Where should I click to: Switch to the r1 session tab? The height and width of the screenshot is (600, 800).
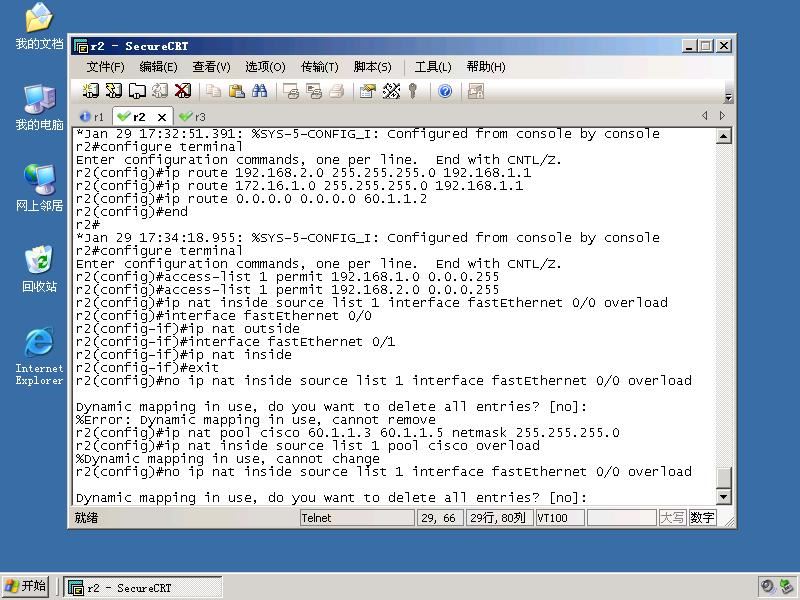tap(92, 117)
